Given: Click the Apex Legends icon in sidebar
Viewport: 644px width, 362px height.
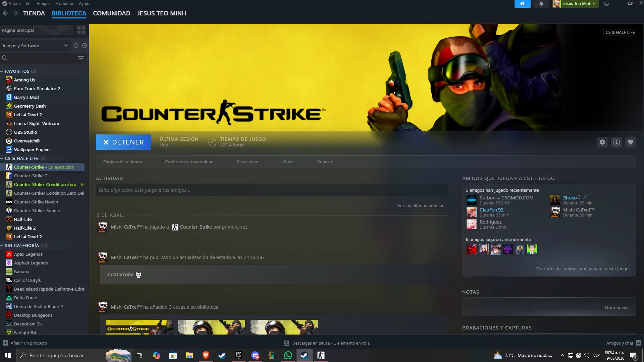Looking at the screenshot, I should (9, 254).
